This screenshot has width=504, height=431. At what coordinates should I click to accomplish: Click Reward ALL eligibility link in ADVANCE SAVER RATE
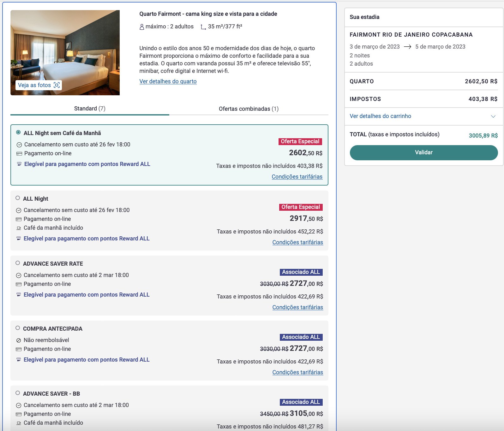pyautogui.click(x=87, y=295)
